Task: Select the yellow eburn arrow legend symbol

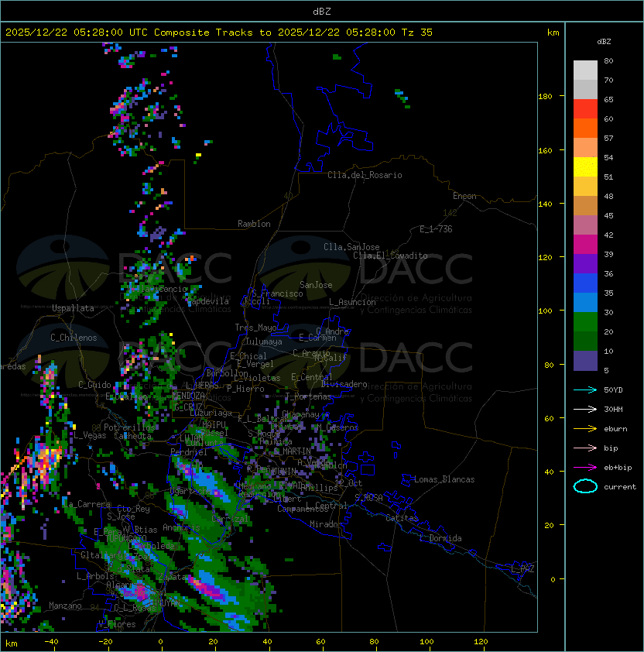Action: [x=585, y=429]
